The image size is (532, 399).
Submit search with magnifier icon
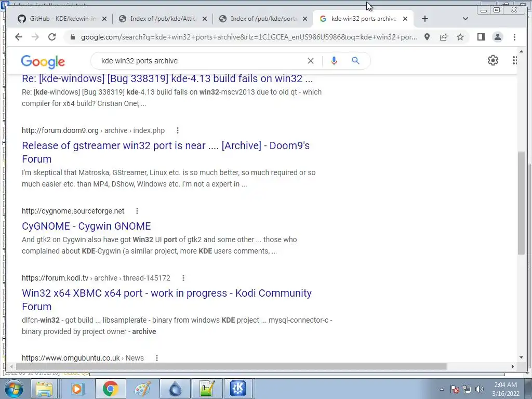click(355, 61)
